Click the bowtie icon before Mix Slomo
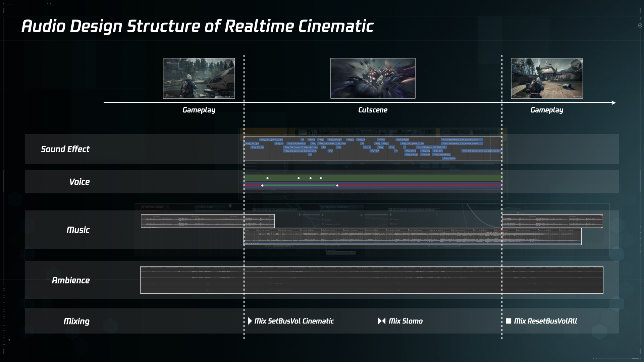Screen dimensions: 644x362 tap(382, 321)
